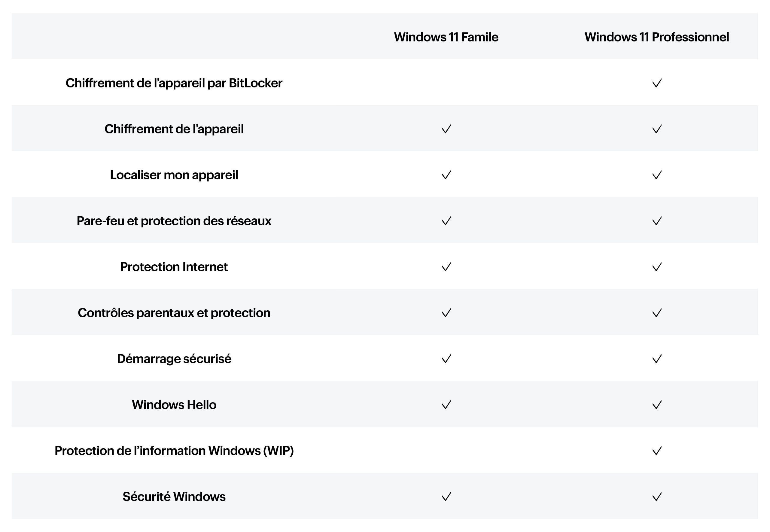
Task: Click the Windows 11 Famile column header
Action: click(x=446, y=37)
